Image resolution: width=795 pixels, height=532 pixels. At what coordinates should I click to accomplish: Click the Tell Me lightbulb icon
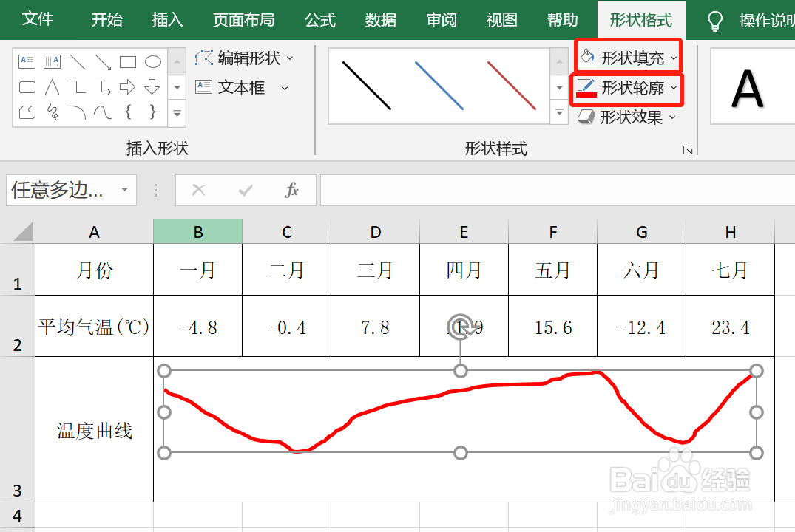715,21
